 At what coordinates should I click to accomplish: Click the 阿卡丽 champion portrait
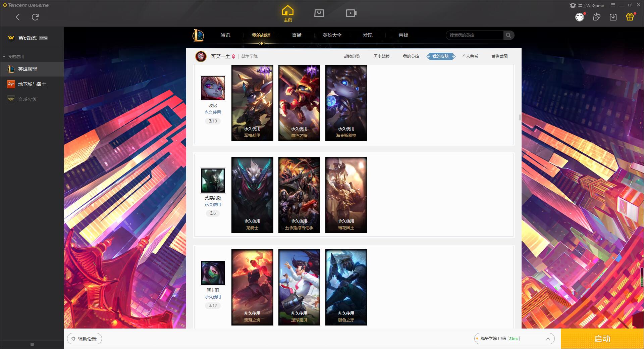[x=213, y=273]
